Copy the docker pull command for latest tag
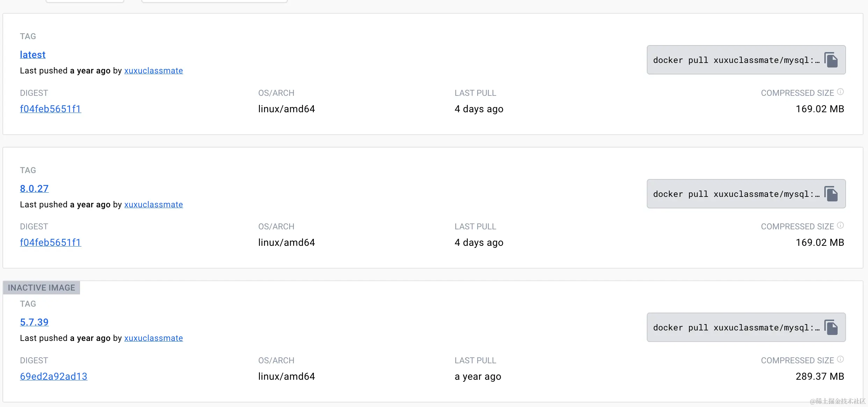The width and height of the screenshot is (868, 407). [x=832, y=60]
